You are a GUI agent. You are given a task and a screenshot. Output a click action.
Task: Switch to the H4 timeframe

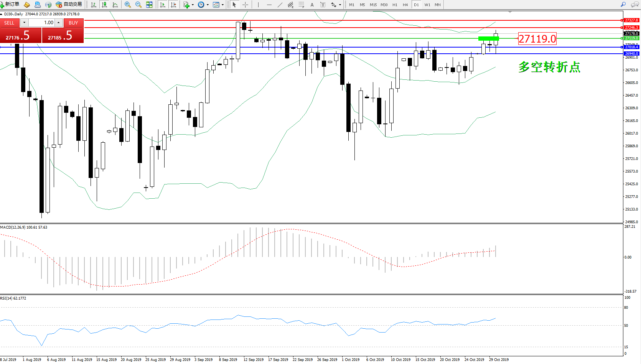(x=405, y=5)
